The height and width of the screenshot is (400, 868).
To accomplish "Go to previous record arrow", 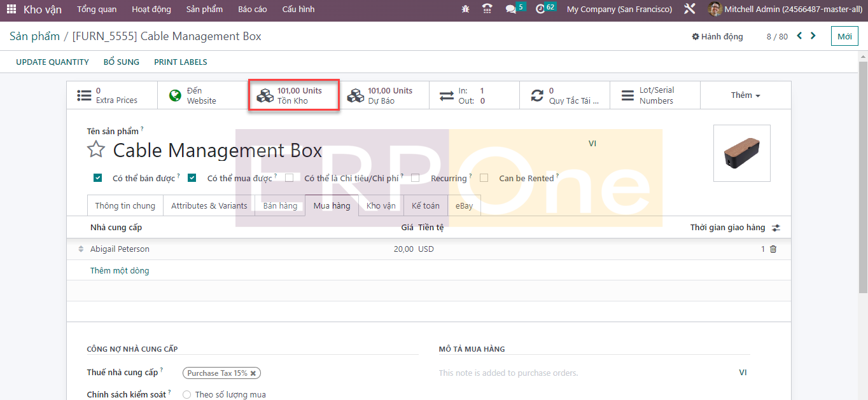I will point(799,36).
